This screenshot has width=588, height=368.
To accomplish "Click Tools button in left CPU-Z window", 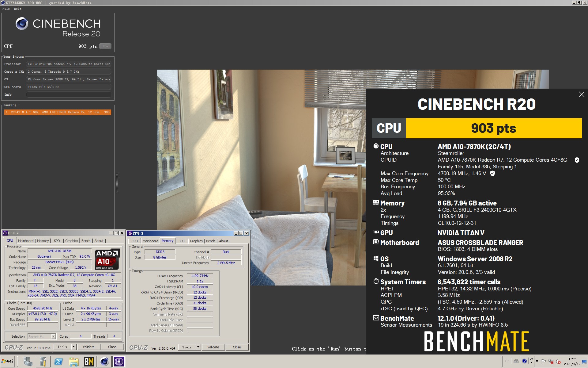I will (62, 347).
